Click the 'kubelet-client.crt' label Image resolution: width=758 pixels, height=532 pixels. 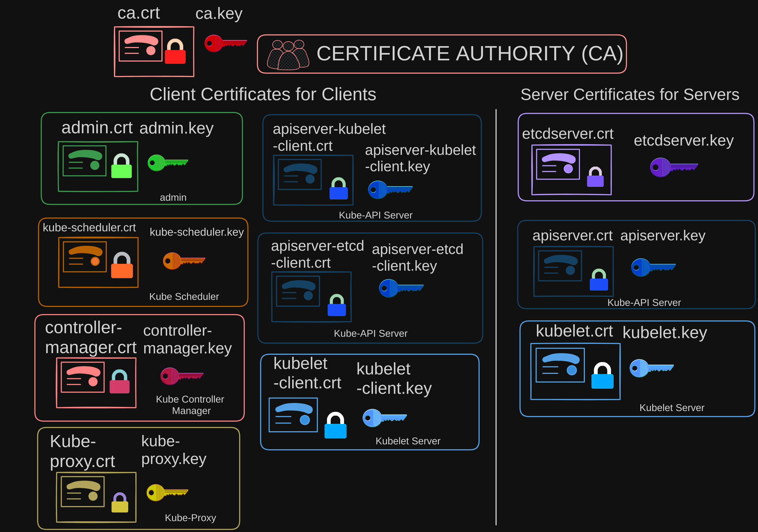[x=307, y=373]
